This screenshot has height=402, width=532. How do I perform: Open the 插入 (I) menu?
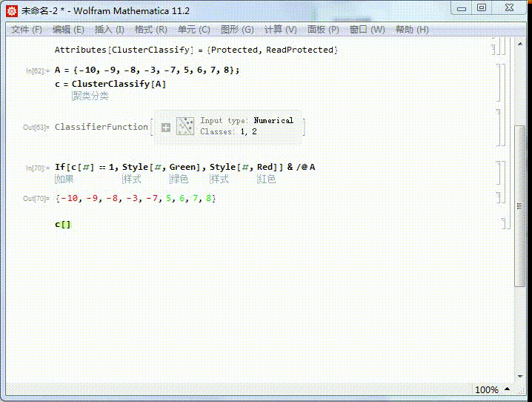(x=109, y=30)
